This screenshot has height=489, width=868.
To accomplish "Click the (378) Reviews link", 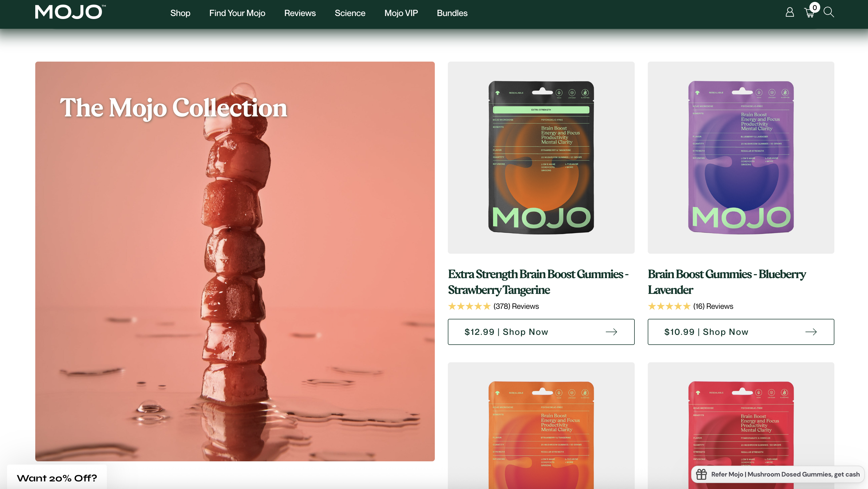I will point(516,306).
